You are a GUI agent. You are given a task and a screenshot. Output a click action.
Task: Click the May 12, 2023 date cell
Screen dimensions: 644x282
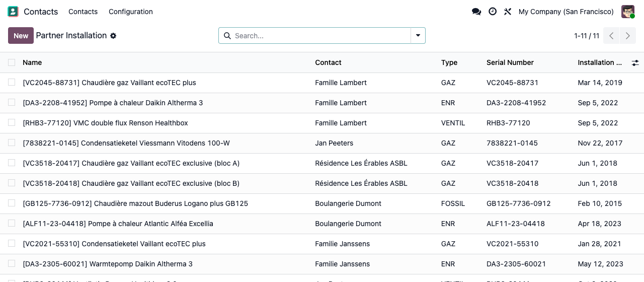[600, 264]
